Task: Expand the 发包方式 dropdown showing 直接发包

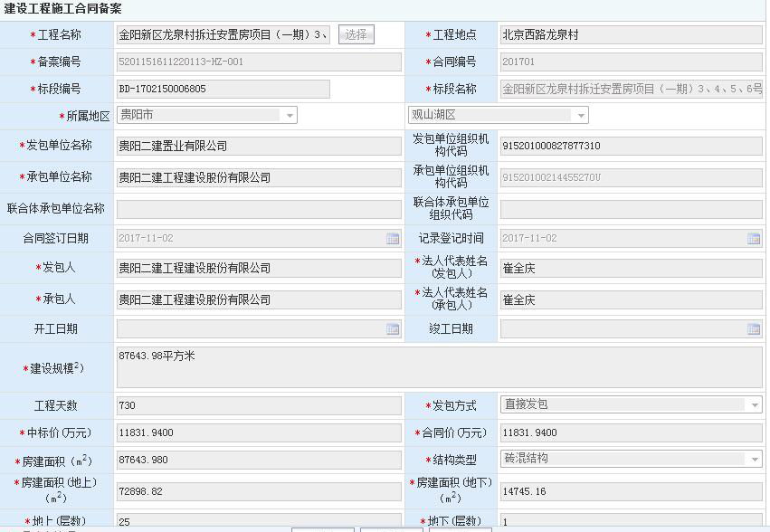Action: 754,405
